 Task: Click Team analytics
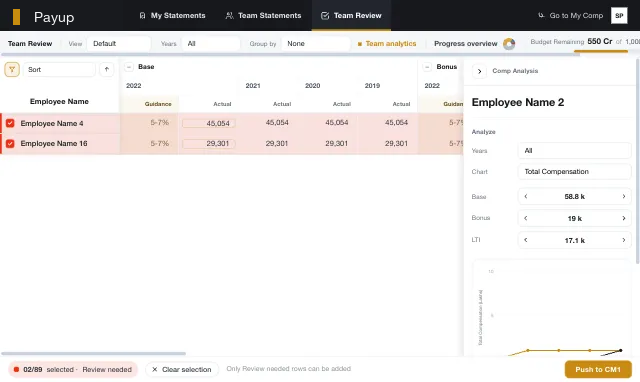[387, 44]
